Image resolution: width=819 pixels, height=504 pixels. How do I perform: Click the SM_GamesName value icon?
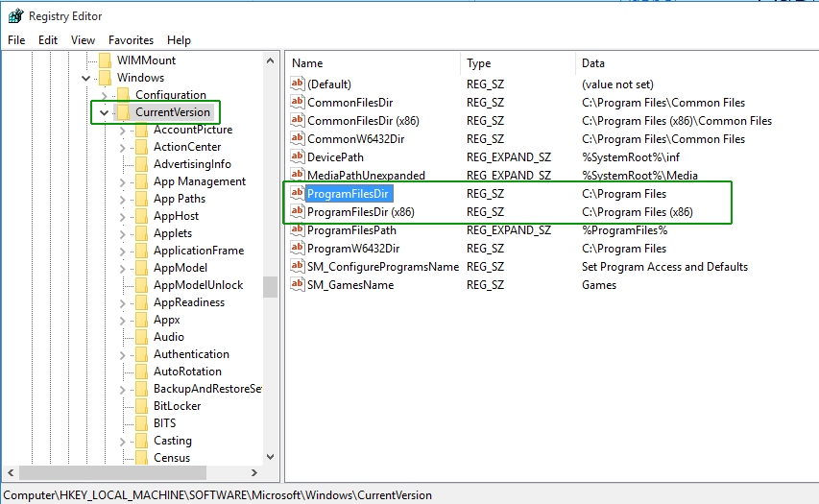[298, 285]
